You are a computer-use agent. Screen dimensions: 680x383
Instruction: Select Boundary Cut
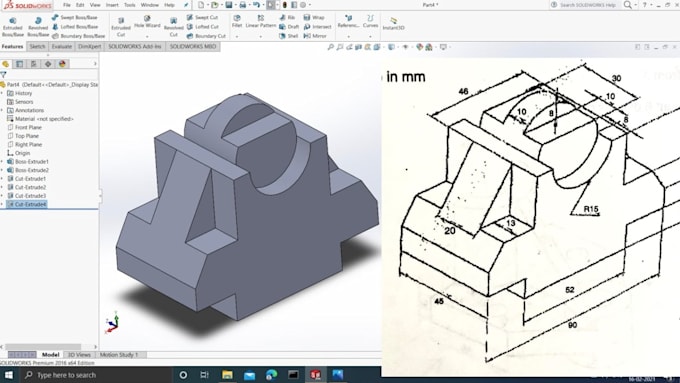[x=206, y=36]
